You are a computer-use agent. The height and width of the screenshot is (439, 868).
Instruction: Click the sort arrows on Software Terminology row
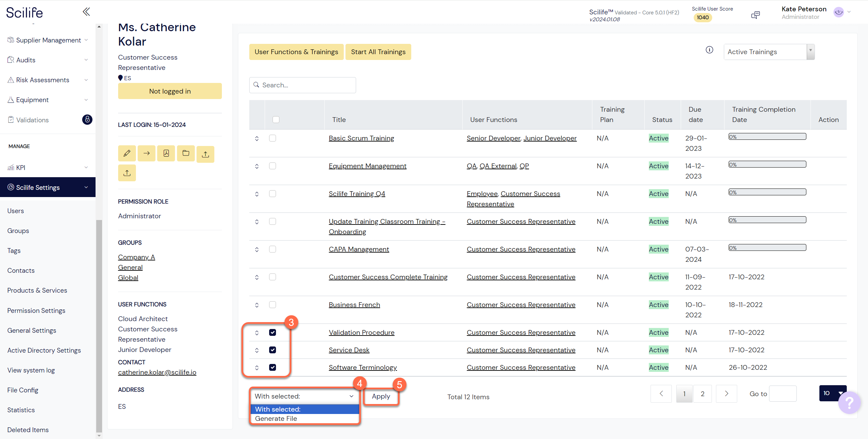pos(257,368)
